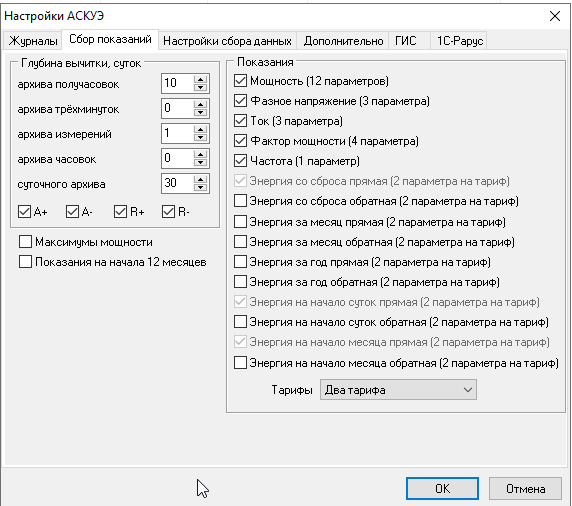This screenshot has width=572, height=506.
Task: Confirm settings with the OK button
Action: (x=442, y=488)
